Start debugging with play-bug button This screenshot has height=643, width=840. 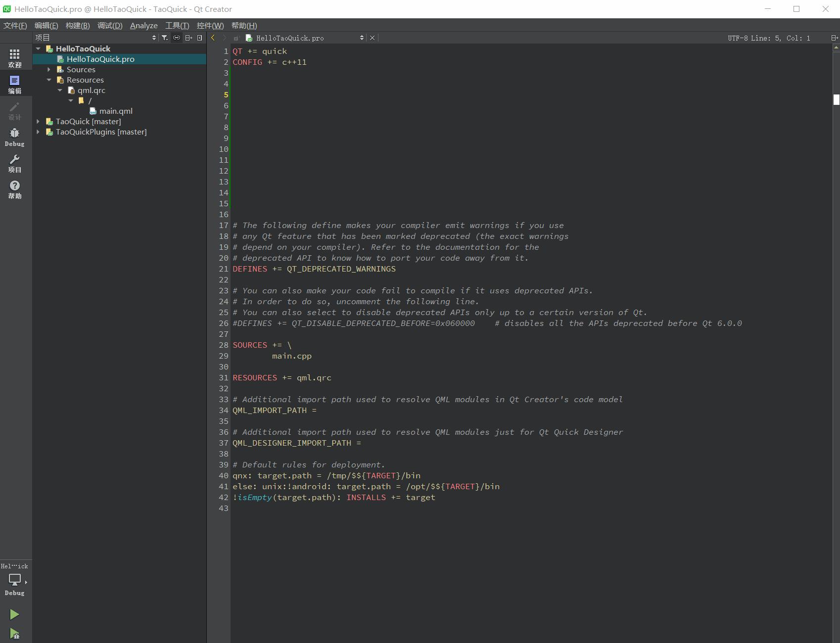pos(14,634)
